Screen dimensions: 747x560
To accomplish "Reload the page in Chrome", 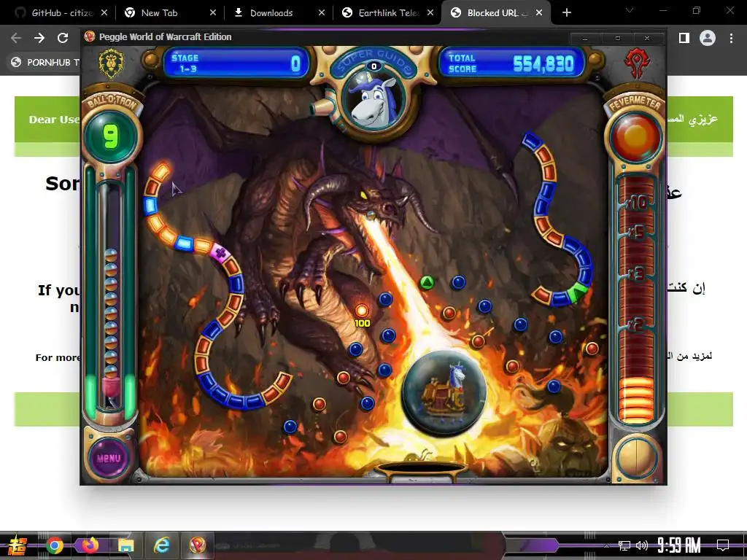I will point(63,38).
